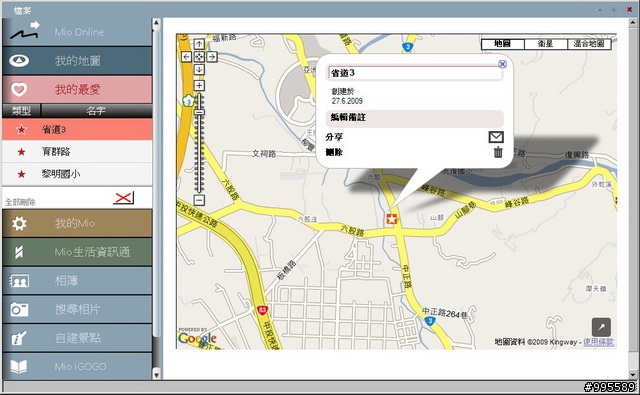Click the star icon of the 育群路 row

point(21,152)
